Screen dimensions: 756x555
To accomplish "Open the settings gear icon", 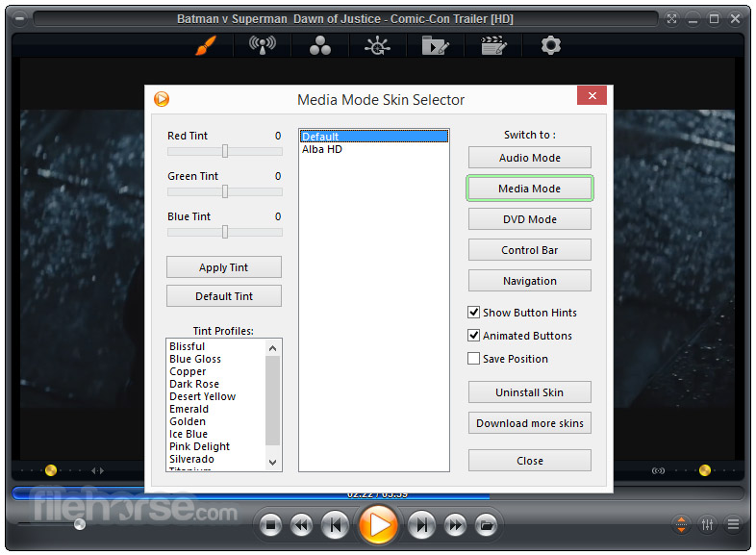I will 550,45.
